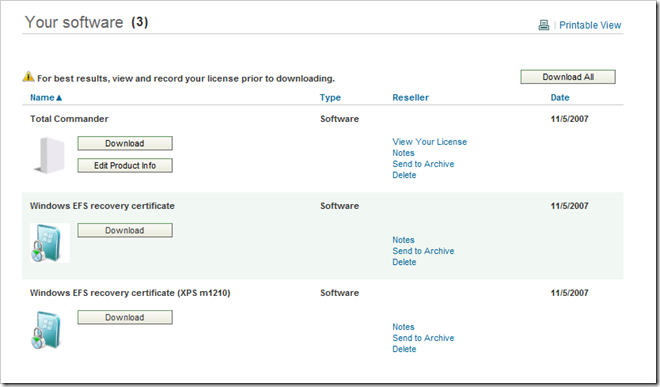The height and width of the screenshot is (387, 660).
Task: Sort the list by the Type column
Action: (x=330, y=98)
